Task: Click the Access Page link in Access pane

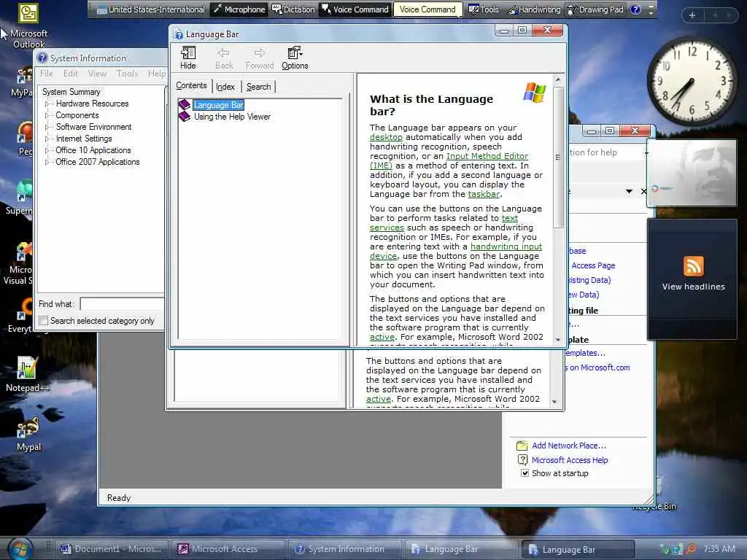Action: click(593, 265)
